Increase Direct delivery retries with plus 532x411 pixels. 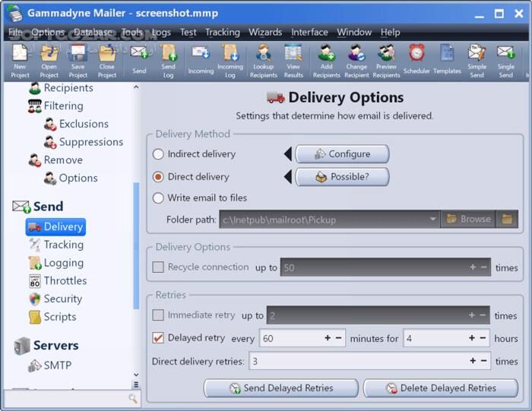[x=473, y=362]
